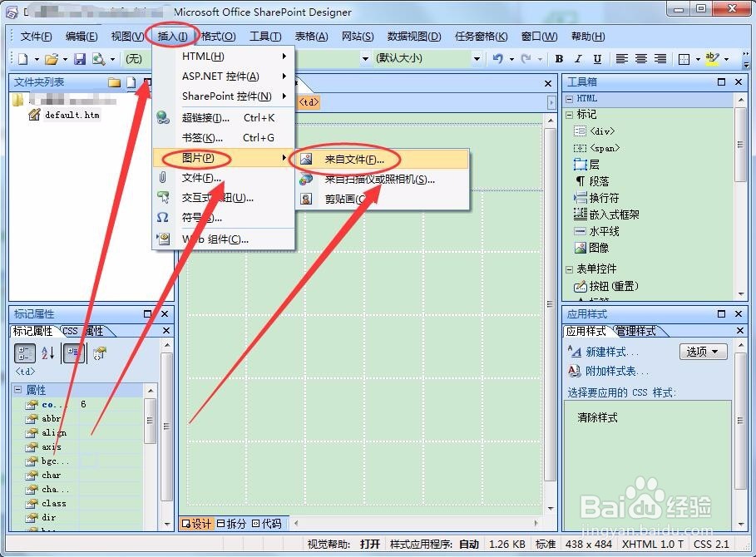Toggle Bold formatting
This screenshot has width=756, height=557.
pos(559,59)
